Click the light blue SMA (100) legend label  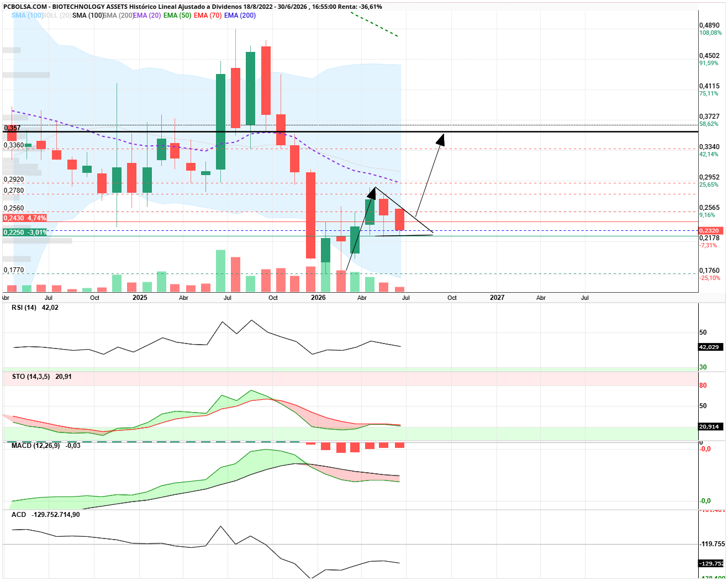pos(27,15)
